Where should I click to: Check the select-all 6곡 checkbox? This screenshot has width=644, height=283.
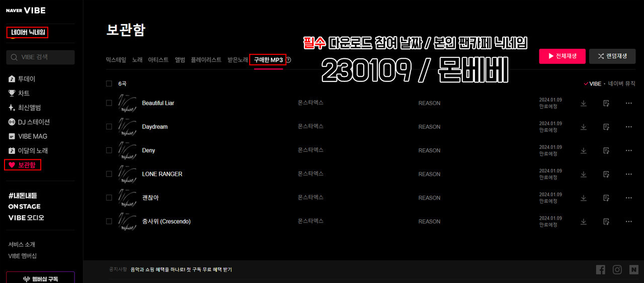pos(109,84)
